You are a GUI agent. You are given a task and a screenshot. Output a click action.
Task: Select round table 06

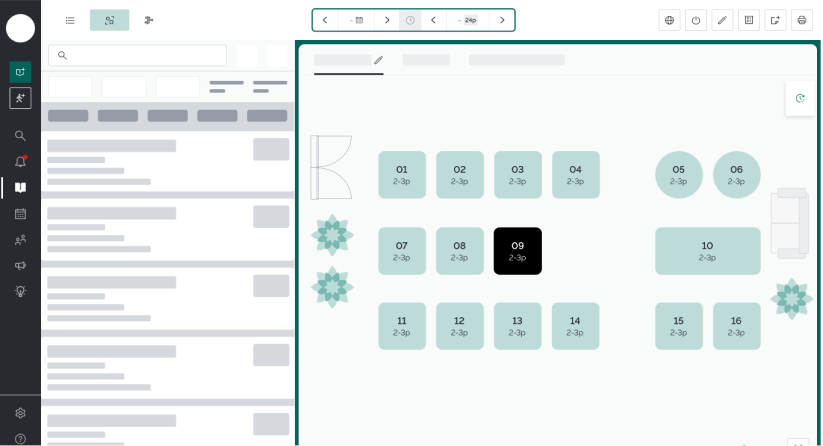tap(736, 175)
